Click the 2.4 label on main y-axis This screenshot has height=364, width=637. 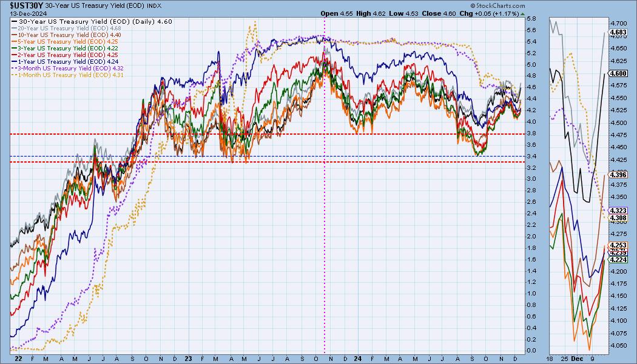pyautogui.click(x=531, y=214)
